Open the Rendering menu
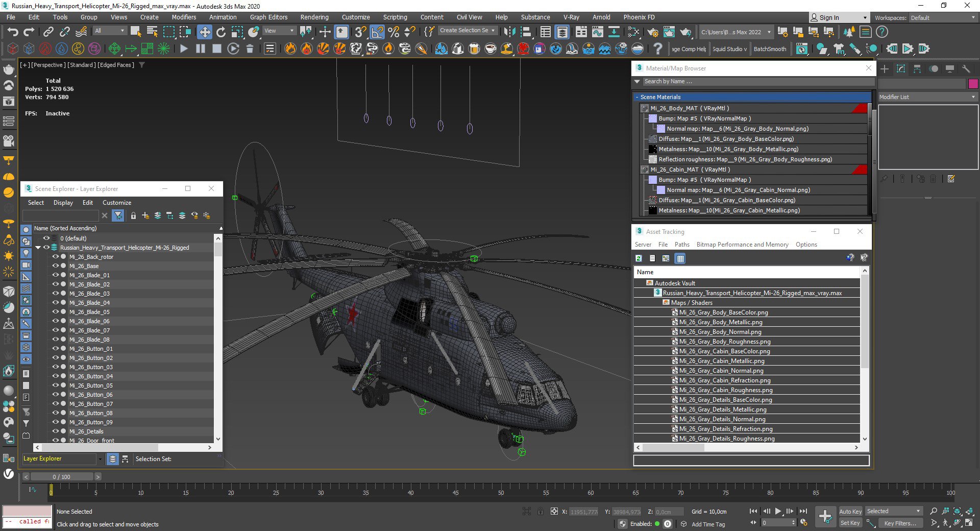Screen dimensions: 980x531 click(x=314, y=17)
